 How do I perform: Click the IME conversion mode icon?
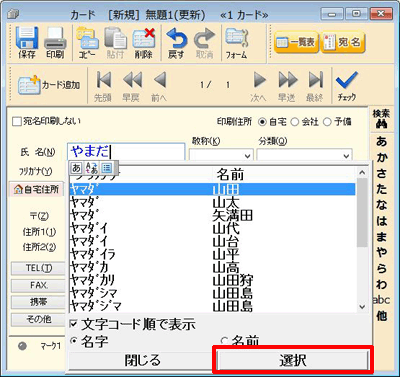click(x=92, y=168)
